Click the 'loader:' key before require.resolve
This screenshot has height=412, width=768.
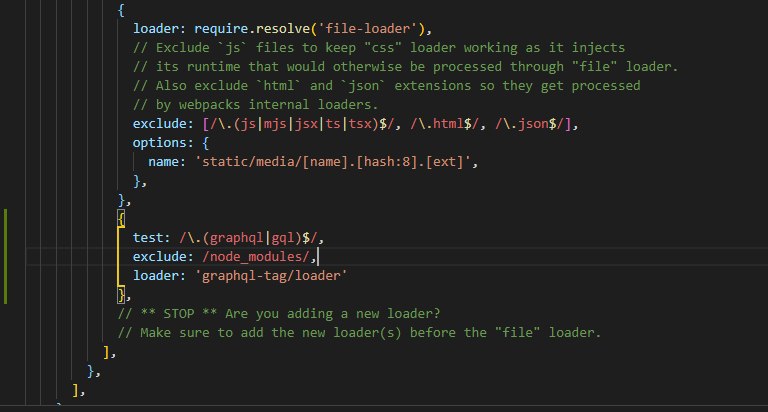pyautogui.click(x=159, y=28)
